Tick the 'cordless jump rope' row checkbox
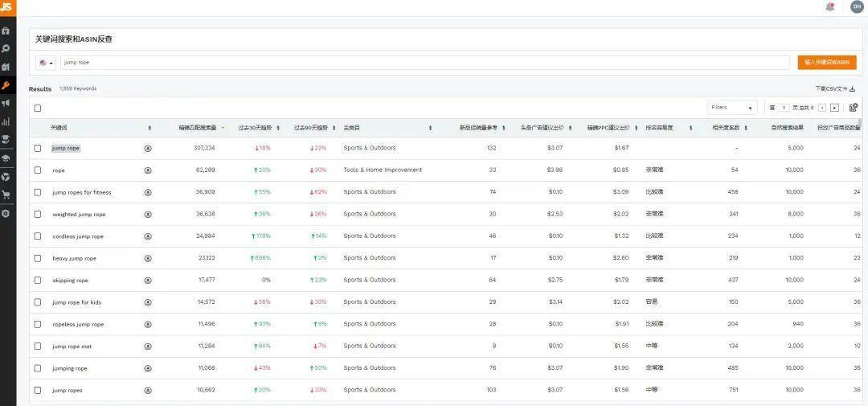 click(38, 236)
